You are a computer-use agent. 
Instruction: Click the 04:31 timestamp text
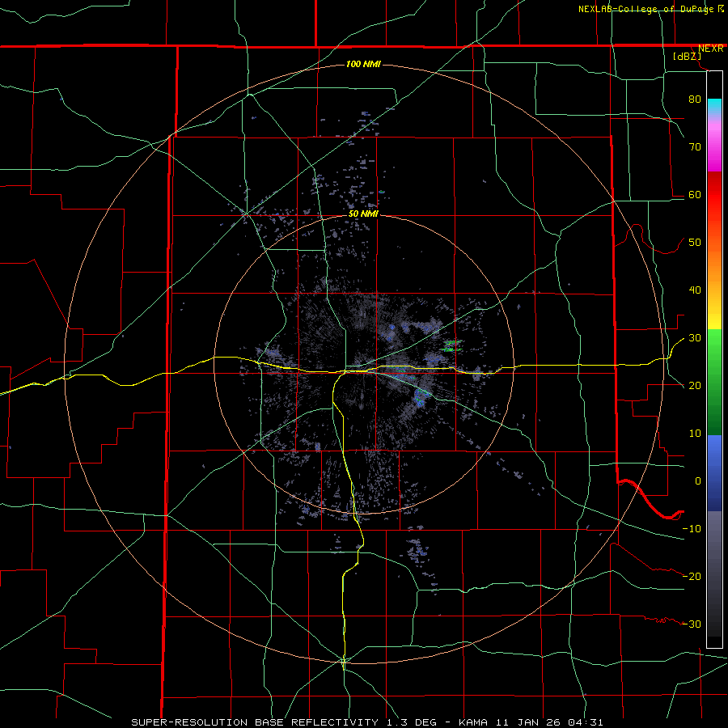click(585, 722)
